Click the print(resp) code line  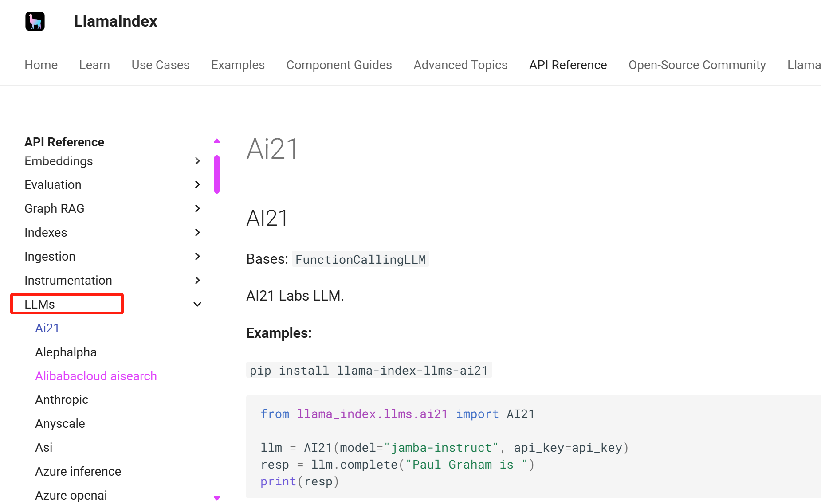(299, 481)
